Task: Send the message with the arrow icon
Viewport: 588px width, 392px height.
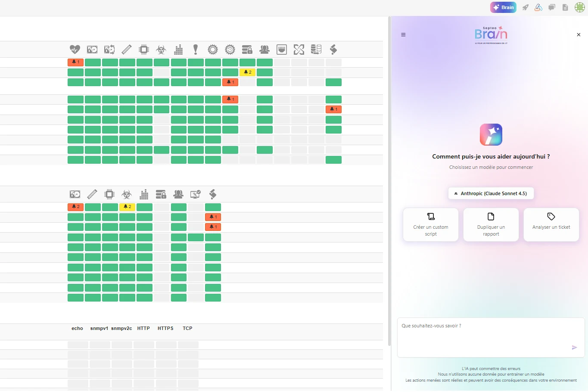Action: tap(574, 347)
